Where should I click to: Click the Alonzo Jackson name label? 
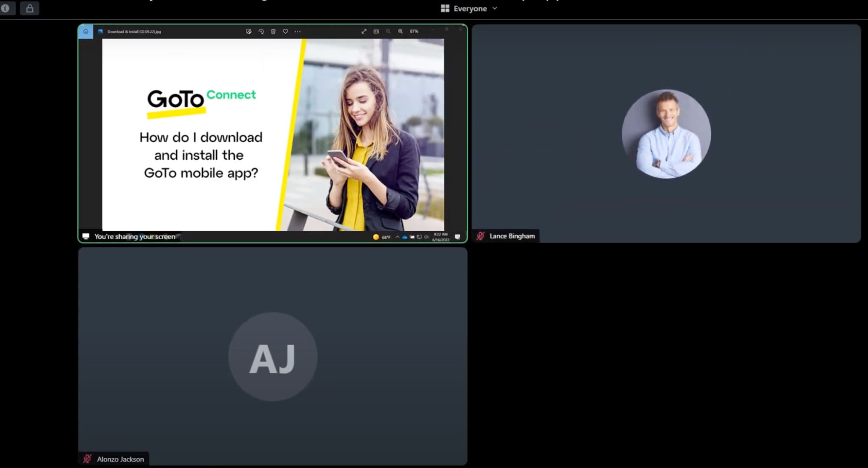coord(120,459)
